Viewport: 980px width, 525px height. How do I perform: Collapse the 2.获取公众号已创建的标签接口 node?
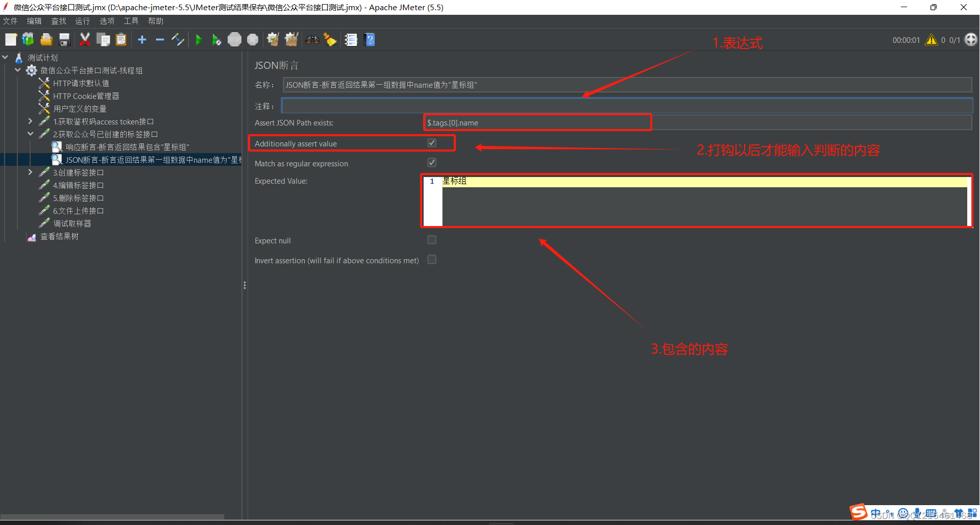coord(31,134)
